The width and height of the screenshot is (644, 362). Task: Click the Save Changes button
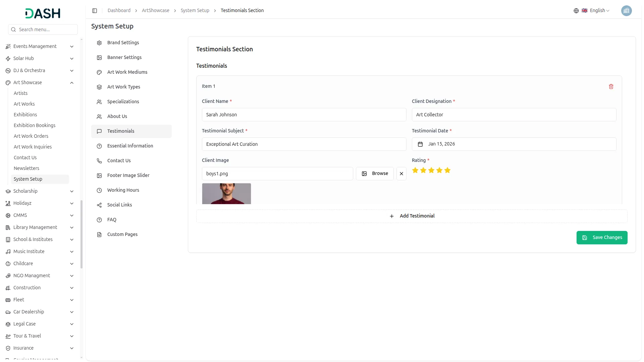601,238
